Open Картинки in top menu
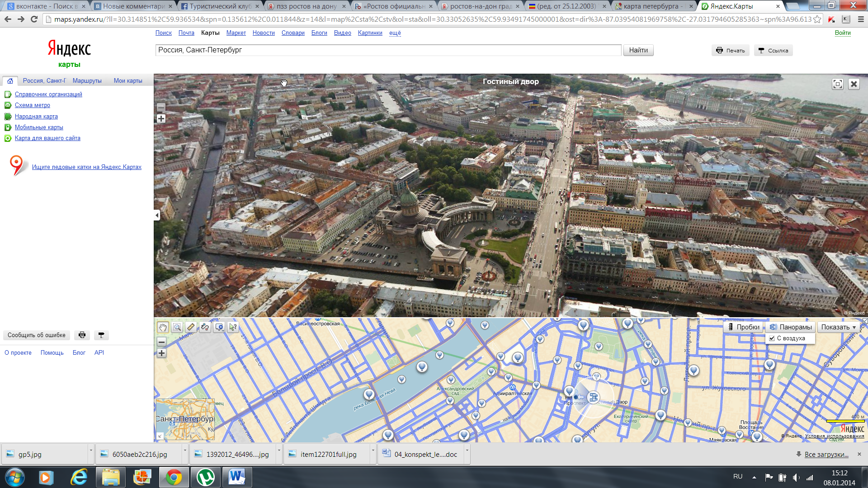The width and height of the screenshot is (868, 488). point(370,33)
